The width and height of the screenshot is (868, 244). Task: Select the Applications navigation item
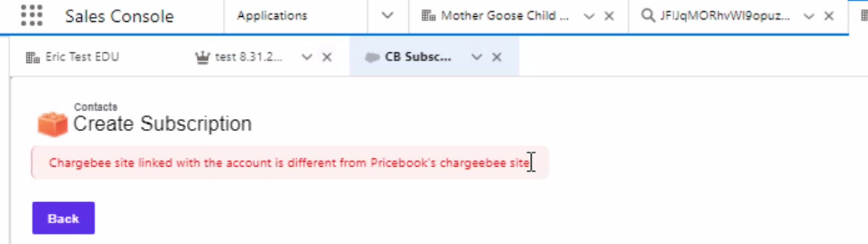(x=272, y=16)
